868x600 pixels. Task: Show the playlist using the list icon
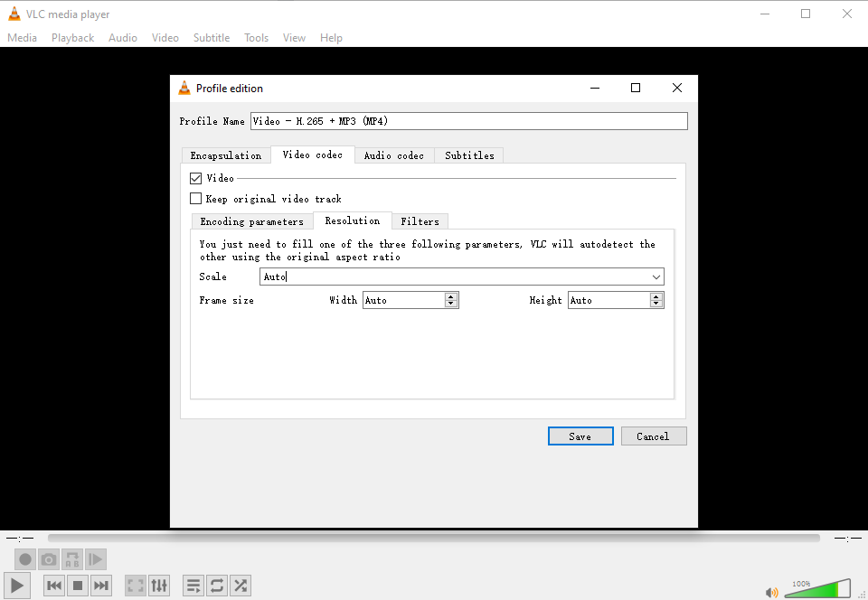193,586
